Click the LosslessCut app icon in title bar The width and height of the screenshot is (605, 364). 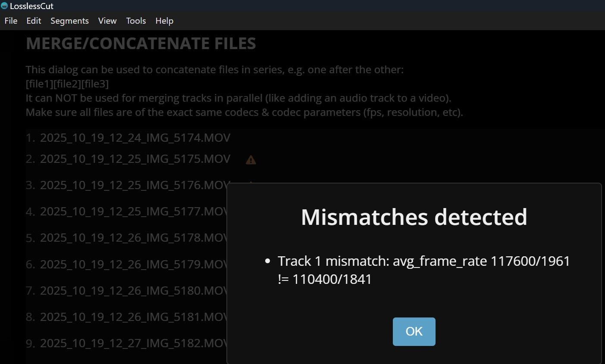pyautogui.click(x=4, y=6)
